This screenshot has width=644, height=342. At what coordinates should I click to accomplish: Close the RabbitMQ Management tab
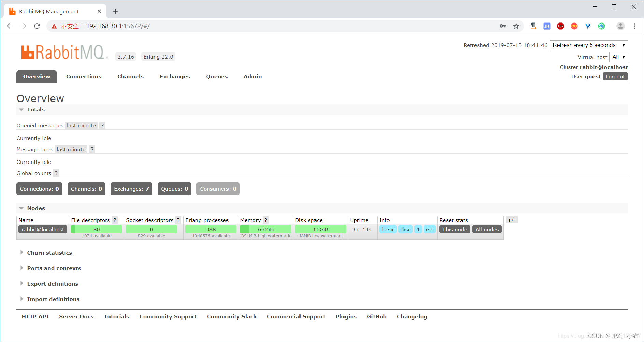(x=99, y=11)
